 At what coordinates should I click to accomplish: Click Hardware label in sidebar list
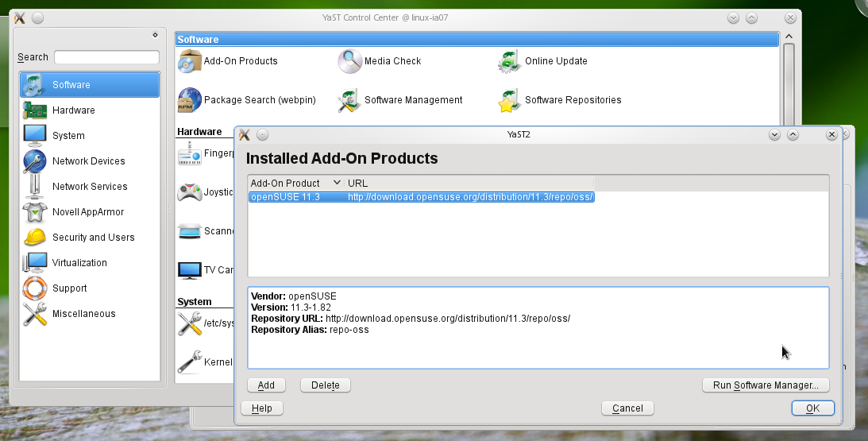click(74, 110)
